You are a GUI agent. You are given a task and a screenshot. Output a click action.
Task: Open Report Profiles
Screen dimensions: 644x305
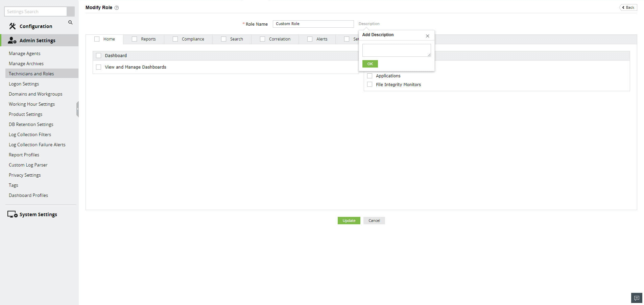[24, 155]
